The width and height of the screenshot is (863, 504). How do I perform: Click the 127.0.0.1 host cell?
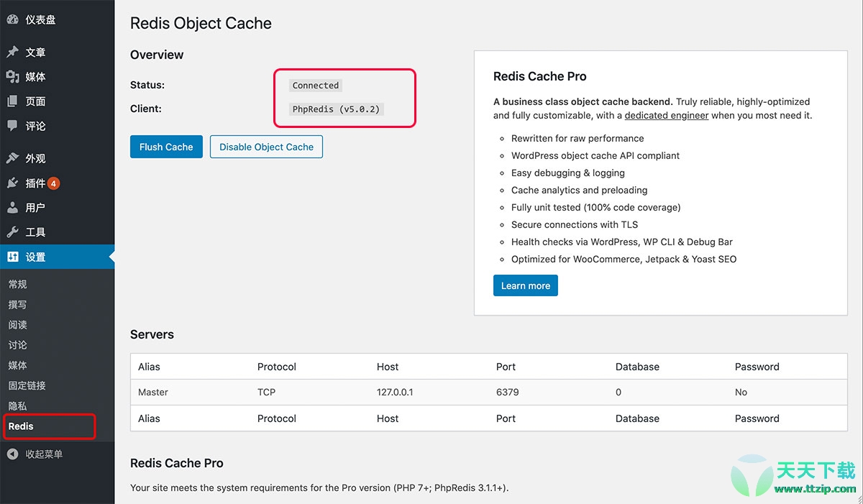[395, 393]
